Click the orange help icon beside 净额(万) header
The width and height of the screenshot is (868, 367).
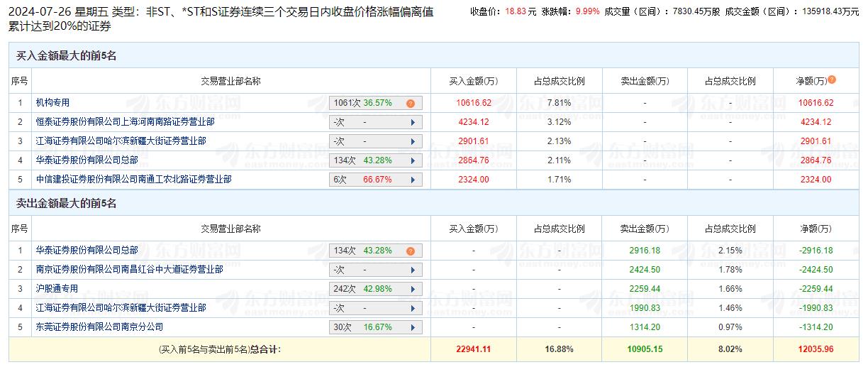pos(832,80)
